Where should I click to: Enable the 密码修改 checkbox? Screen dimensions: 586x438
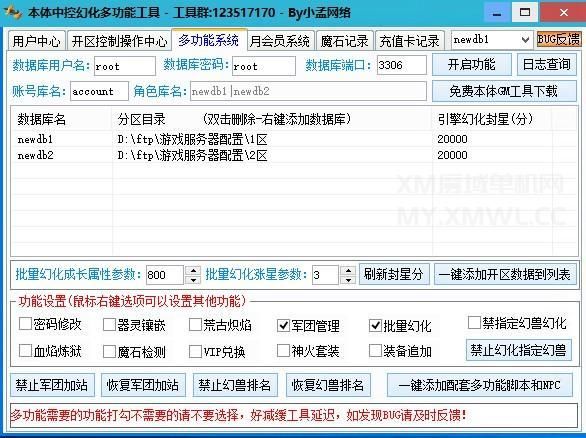point(25,324)
